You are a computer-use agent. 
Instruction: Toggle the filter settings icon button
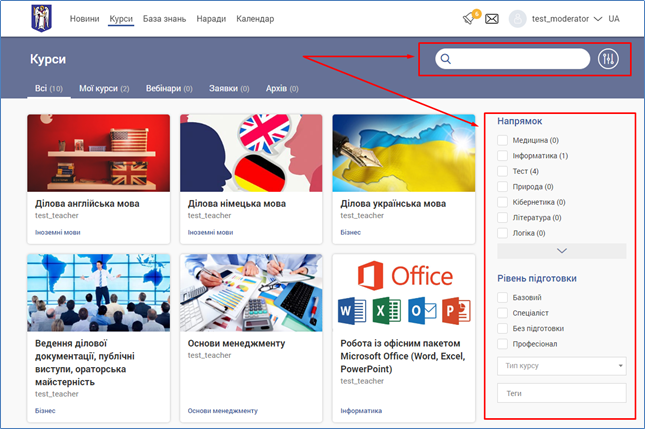click(608, 59)
